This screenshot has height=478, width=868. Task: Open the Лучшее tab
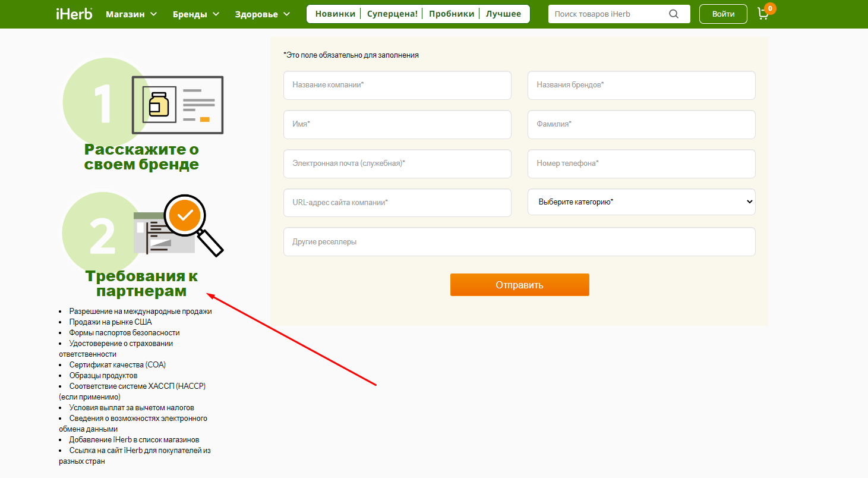point(503,14)
